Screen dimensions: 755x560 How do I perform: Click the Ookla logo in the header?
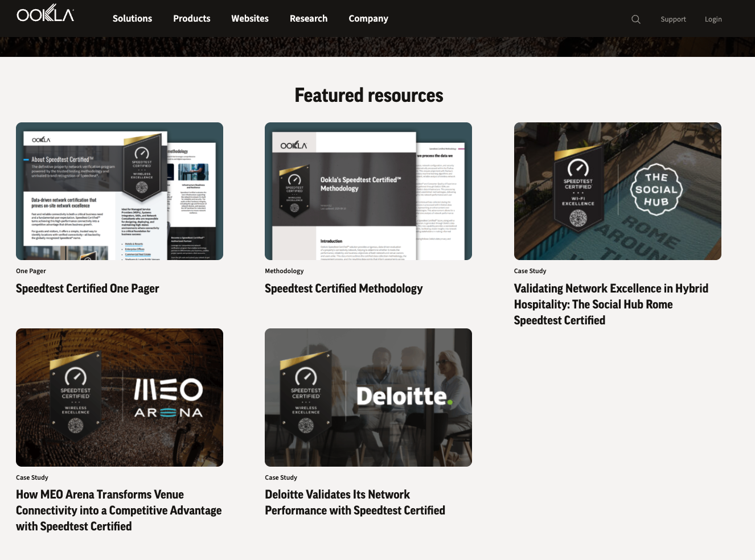coord(46,13)
